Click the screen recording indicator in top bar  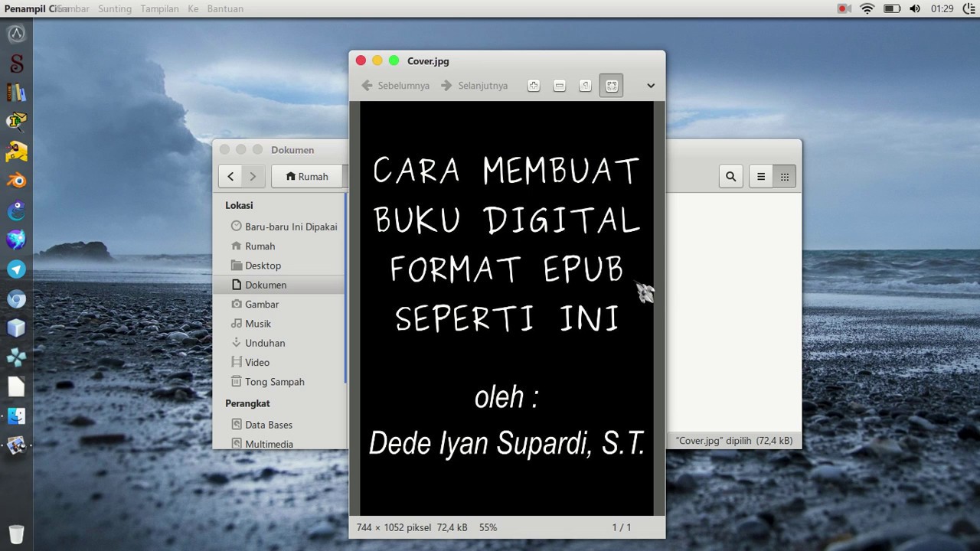point(844,8)
